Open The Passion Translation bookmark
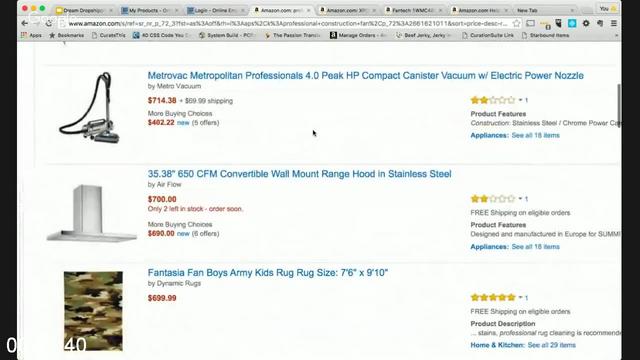The image size is (640, 360). pos(292,36)
